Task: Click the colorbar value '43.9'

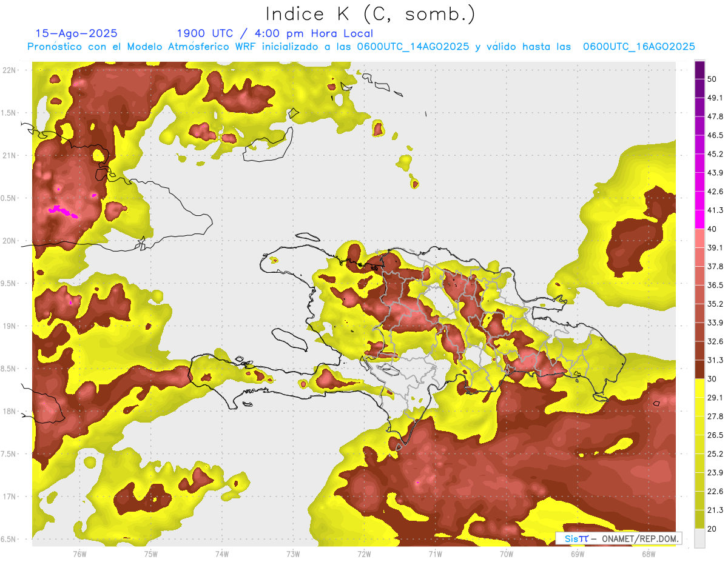Action: (x=715, y=173)
